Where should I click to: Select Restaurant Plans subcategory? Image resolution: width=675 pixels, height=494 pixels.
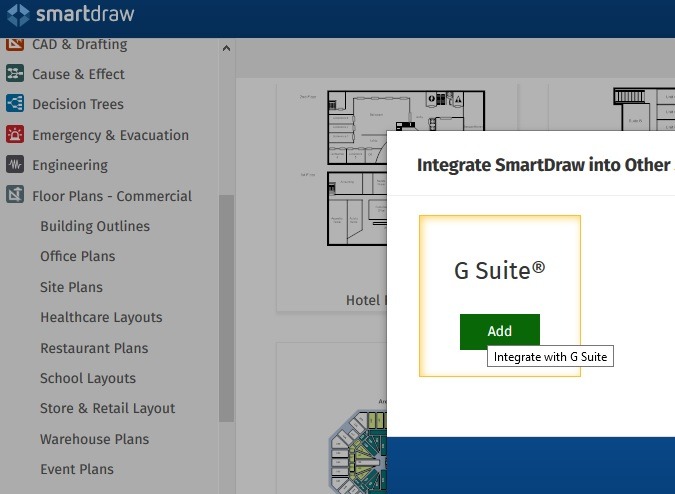pyautogui.click(x=94, y=348)
